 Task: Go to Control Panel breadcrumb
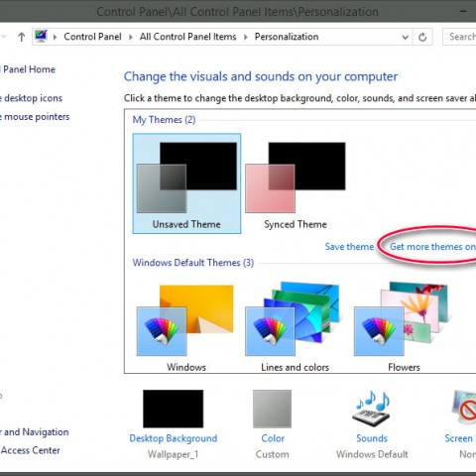coord(92,37)
